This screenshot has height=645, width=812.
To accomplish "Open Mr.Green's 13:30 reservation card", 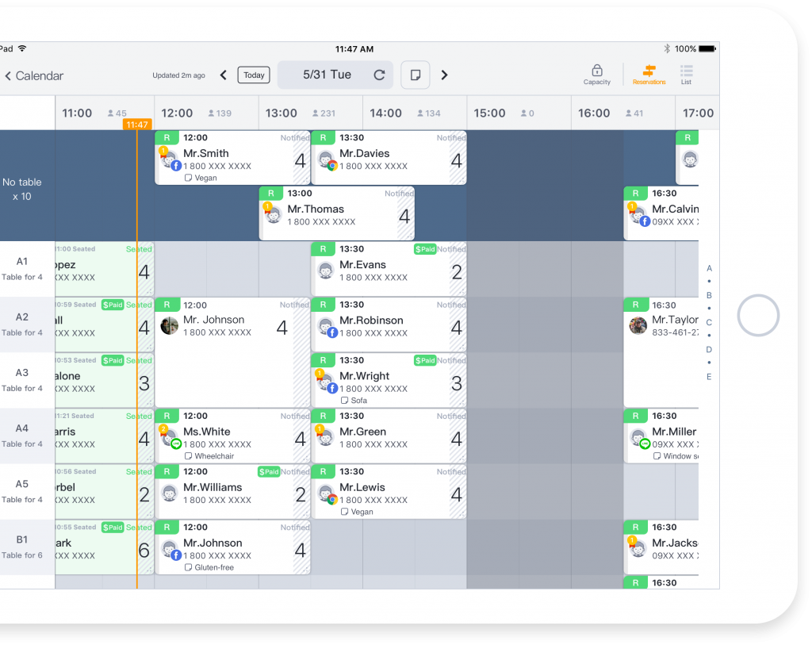I will [x=389, y=436].
